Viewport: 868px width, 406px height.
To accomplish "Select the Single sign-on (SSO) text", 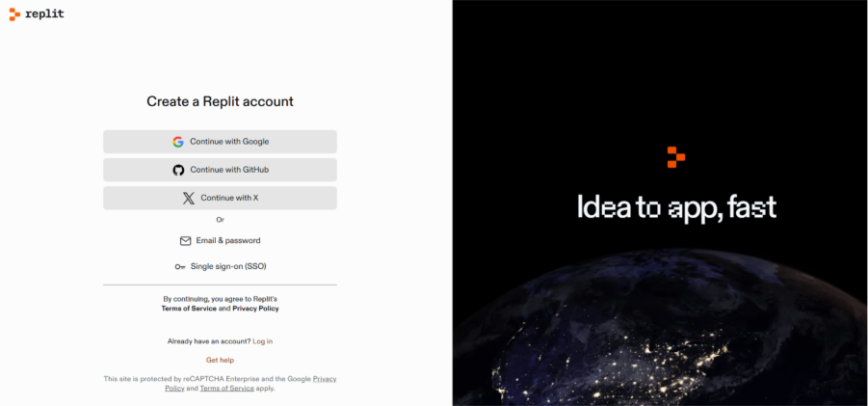I will coord(227,267).
